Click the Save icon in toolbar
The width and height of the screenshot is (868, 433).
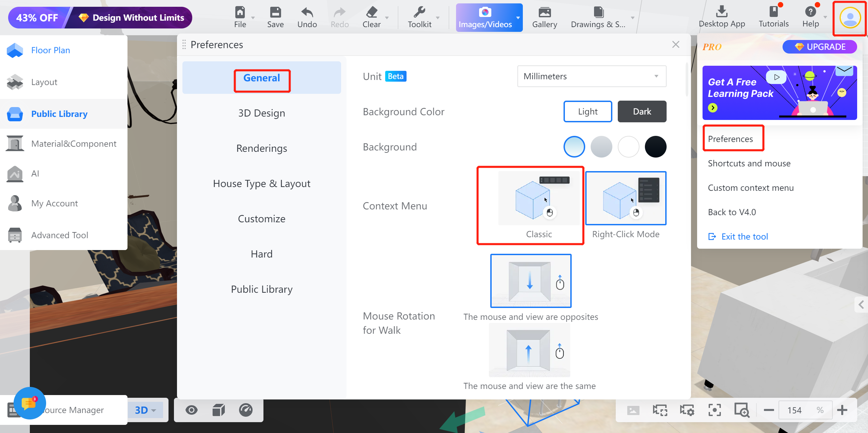click(x=275, y=13)
